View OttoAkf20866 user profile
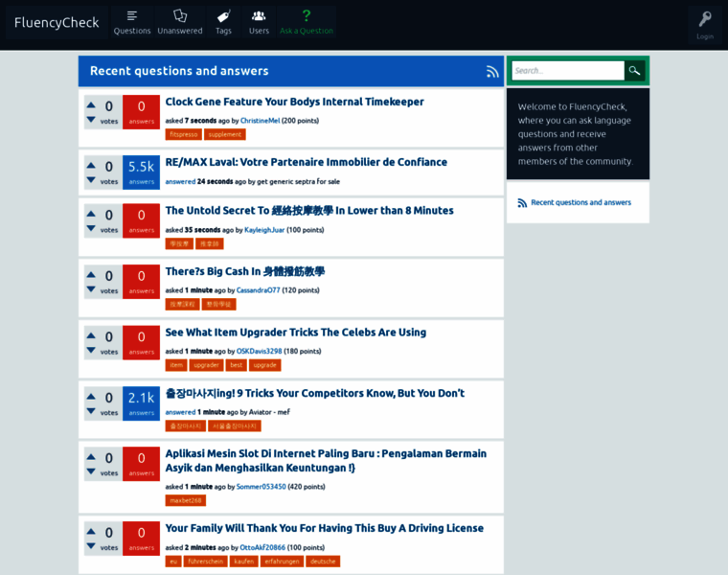The image size is (728, 575). (x=262, y=547)
